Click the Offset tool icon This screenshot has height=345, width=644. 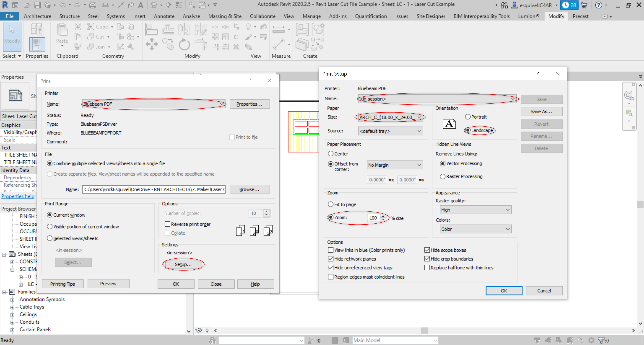(x=168, y=29)
